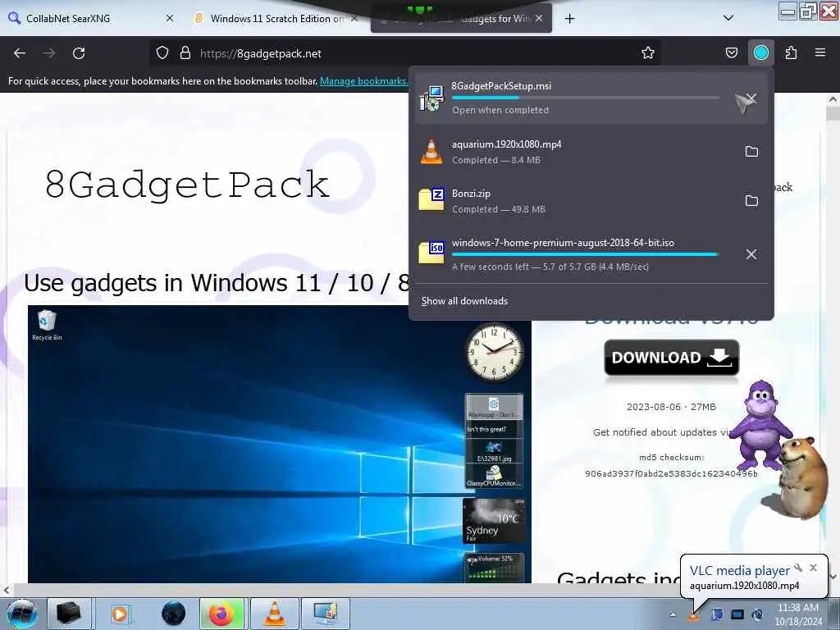This screenshot has width=840, height=630.
Task: Go forward to the next page
Action: click(x=49, y=53)
